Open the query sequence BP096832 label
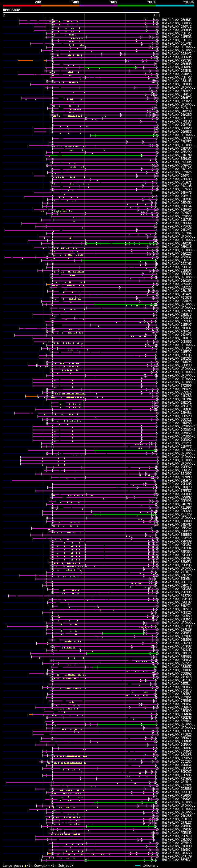The width and height of the screenshot is (197, 868). pyautogui.click(x=11, y=10)
